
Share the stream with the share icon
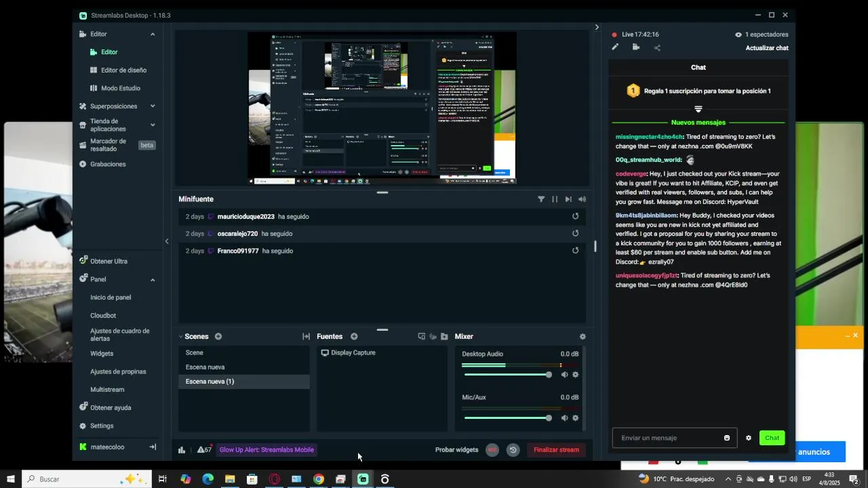pos(657,47)
